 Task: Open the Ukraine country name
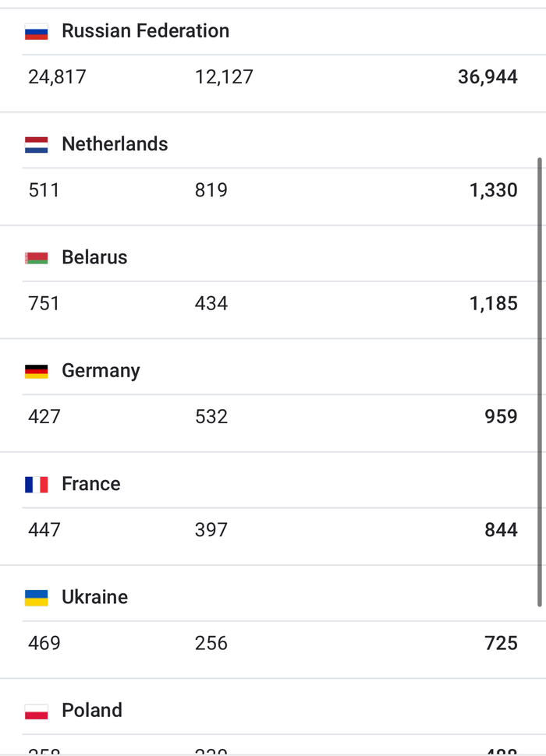click(94, 597)
